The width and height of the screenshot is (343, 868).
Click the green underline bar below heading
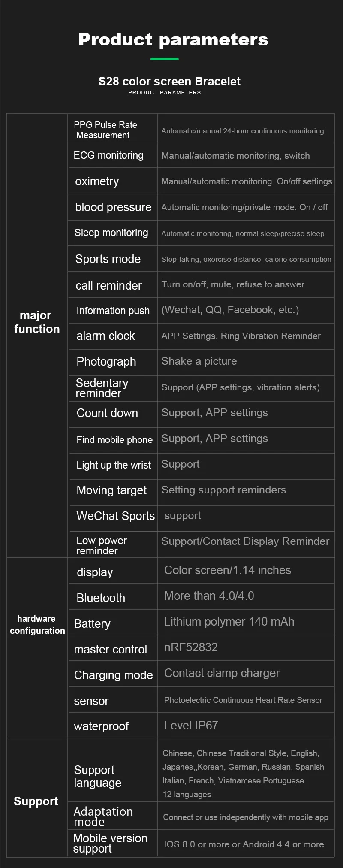pos(165,59)
